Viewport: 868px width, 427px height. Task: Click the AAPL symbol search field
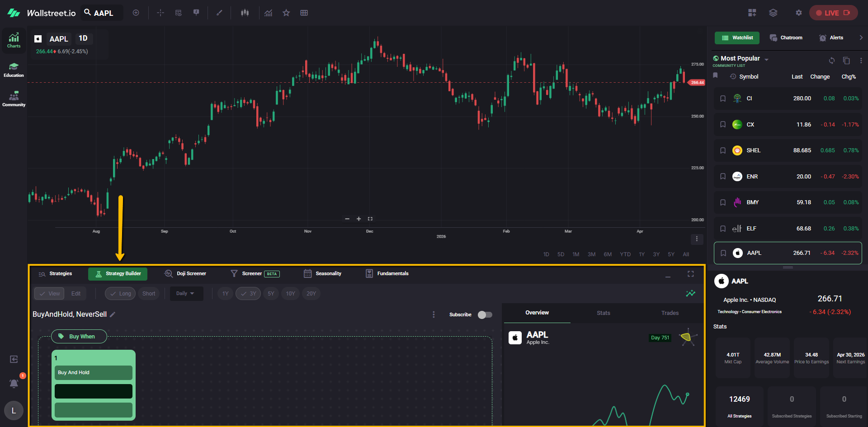(103, 13)
